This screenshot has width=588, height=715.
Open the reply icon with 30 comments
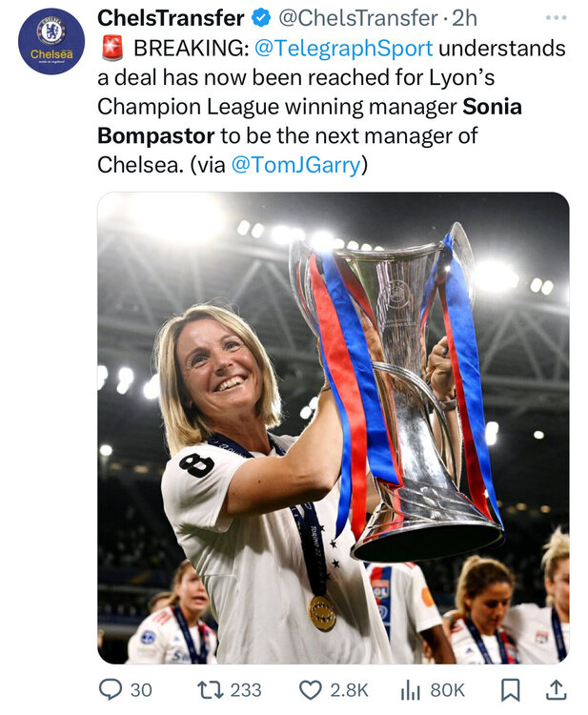(111, 689)
